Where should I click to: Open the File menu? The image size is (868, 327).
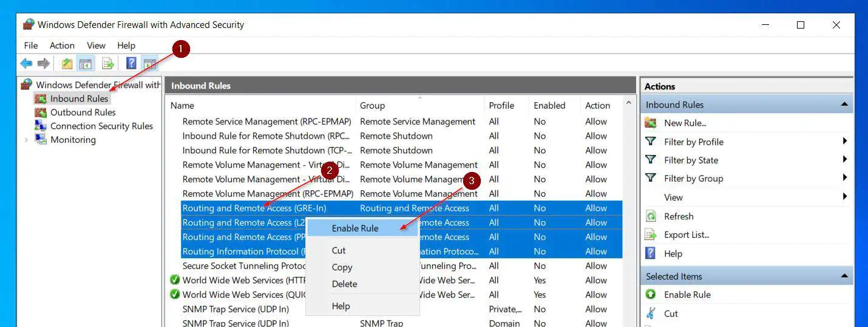coord(30,46)
